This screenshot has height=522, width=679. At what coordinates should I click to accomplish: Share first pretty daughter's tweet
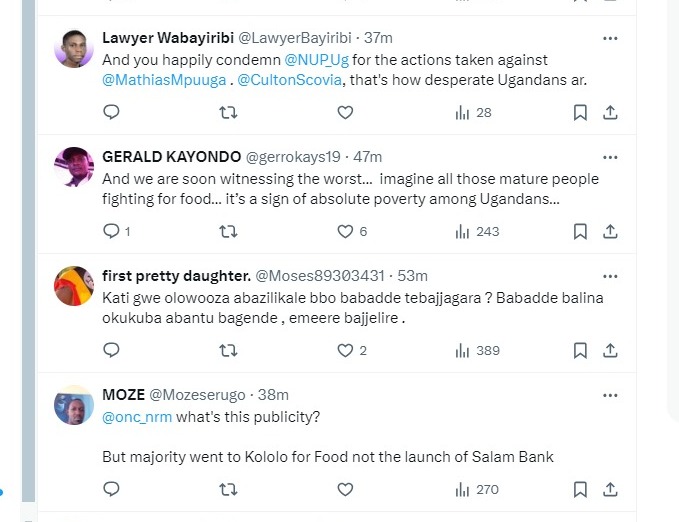pos(610,350)
